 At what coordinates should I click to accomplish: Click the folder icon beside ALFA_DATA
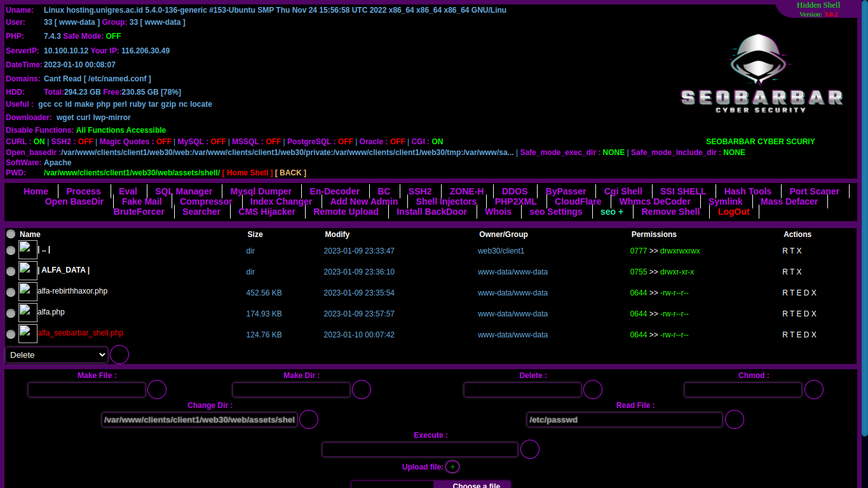[28, 271]
